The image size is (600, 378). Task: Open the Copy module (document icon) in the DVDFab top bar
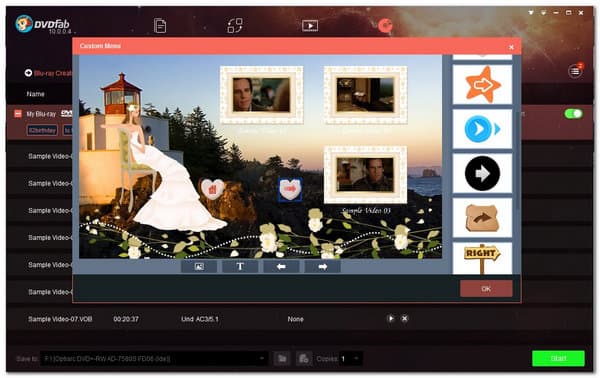point(160,26)
